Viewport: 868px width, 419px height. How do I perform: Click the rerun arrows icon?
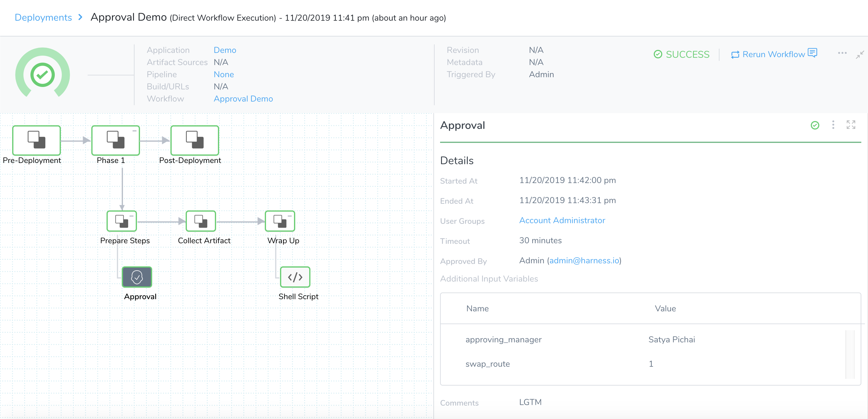click(x=735, y=54)
